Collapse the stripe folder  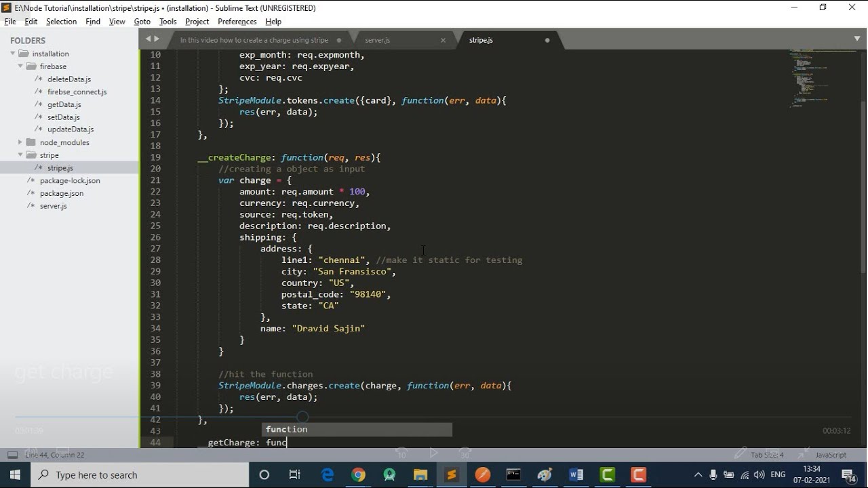[x=21, y=155]
